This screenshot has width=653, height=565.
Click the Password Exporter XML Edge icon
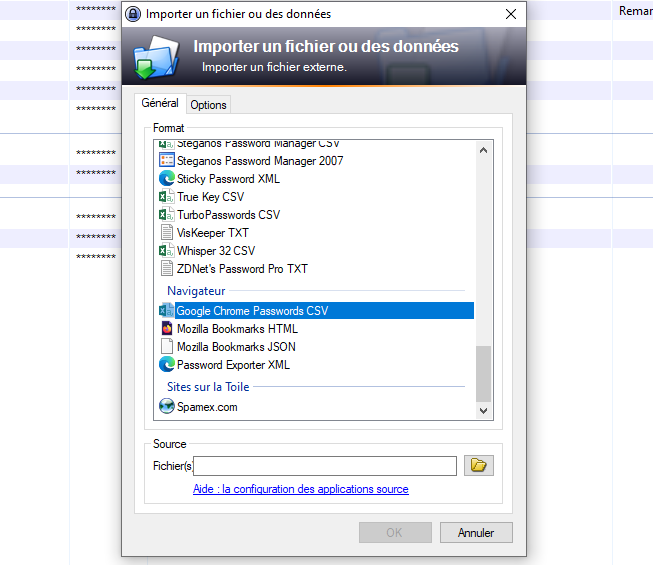coord(167,365)
